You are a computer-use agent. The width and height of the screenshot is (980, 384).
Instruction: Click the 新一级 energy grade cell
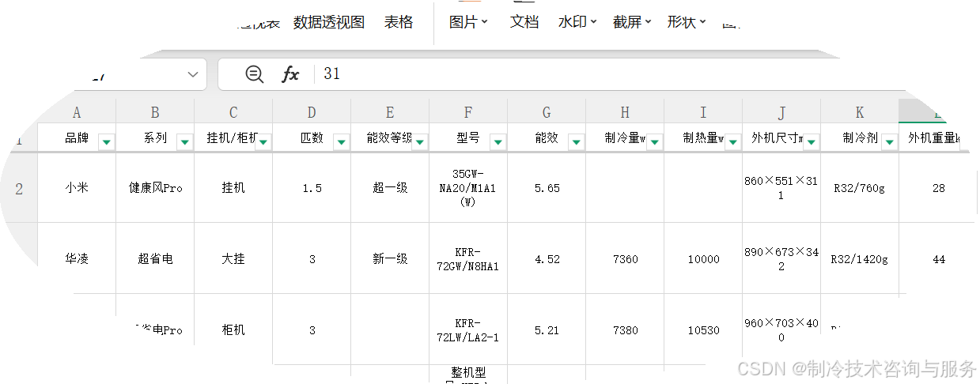click(x=390, y=258)
